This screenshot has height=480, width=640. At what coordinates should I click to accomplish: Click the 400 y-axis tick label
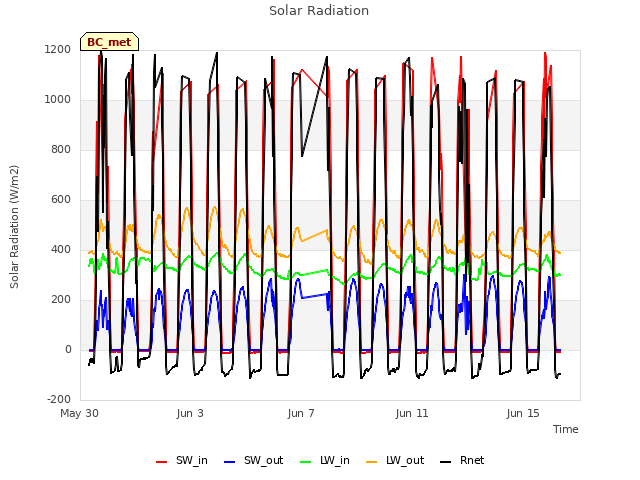coord(61,249)
